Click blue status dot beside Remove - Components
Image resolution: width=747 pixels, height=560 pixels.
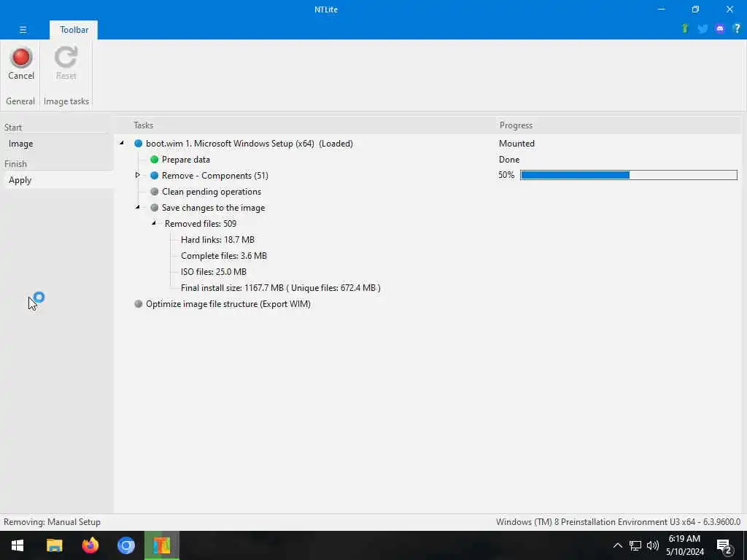(x=155, y=175)
